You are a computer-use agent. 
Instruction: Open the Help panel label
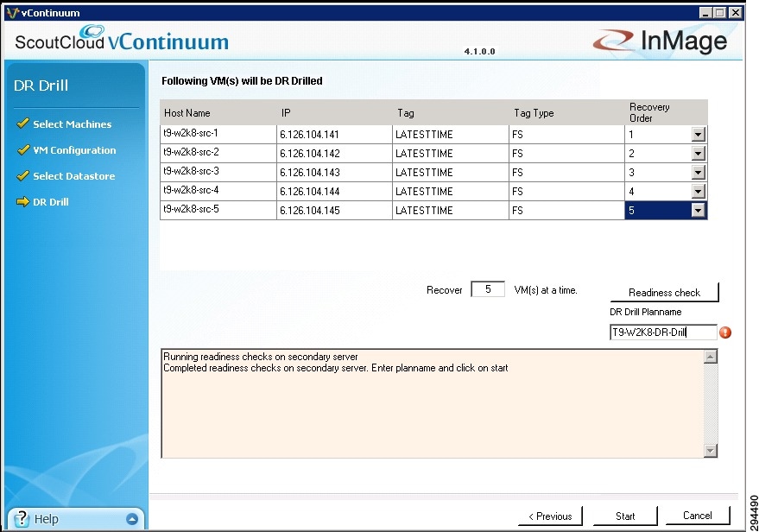pyautogui.click(x=47, y=519)
